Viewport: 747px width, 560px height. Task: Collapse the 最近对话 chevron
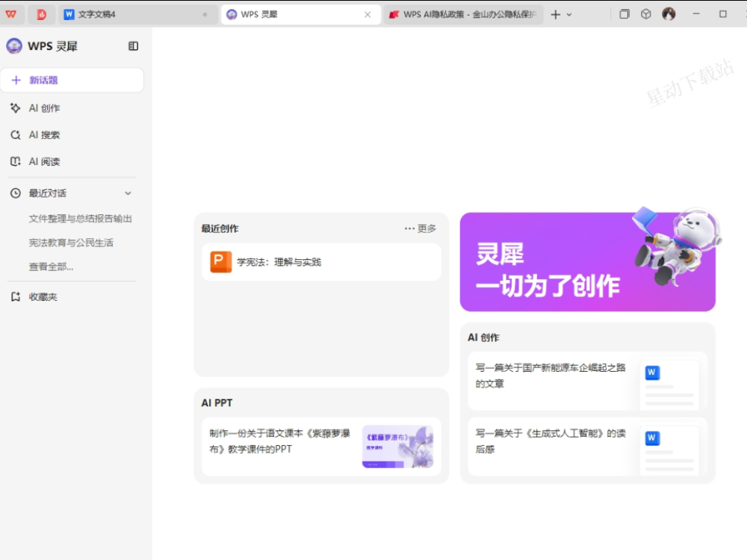[128, 193]
